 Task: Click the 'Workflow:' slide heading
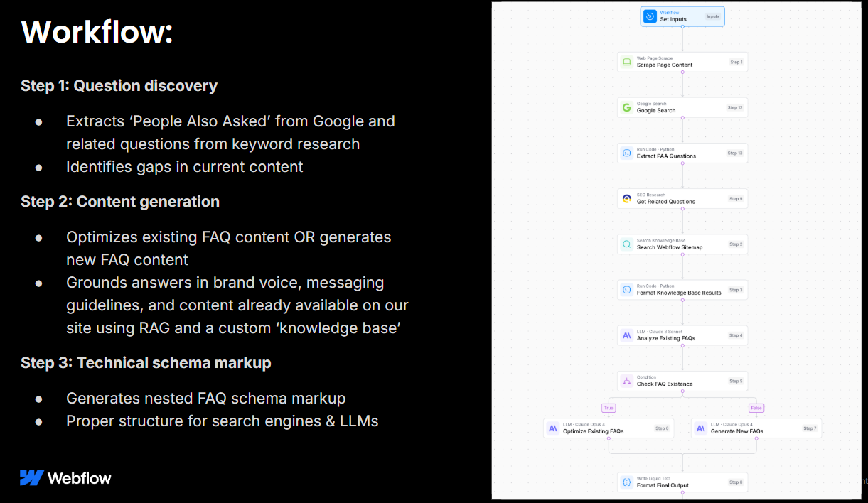(97, 32)
